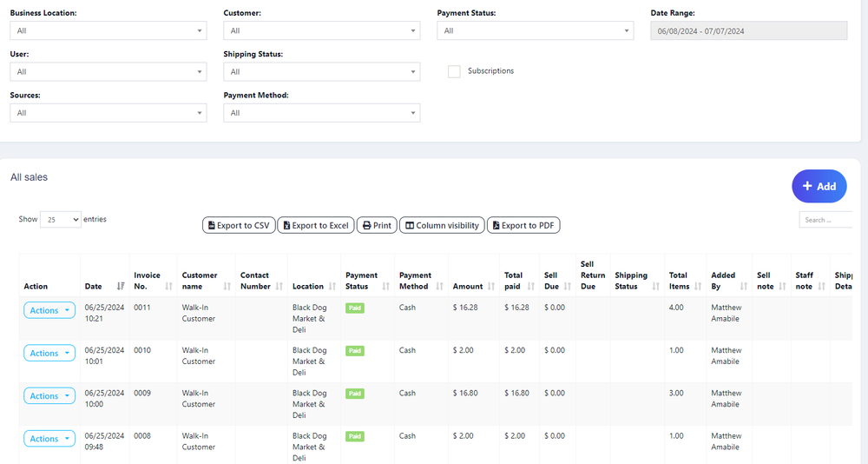
Task: Open Actions menu for invoice 0011
Action: (x=49, y=310)
